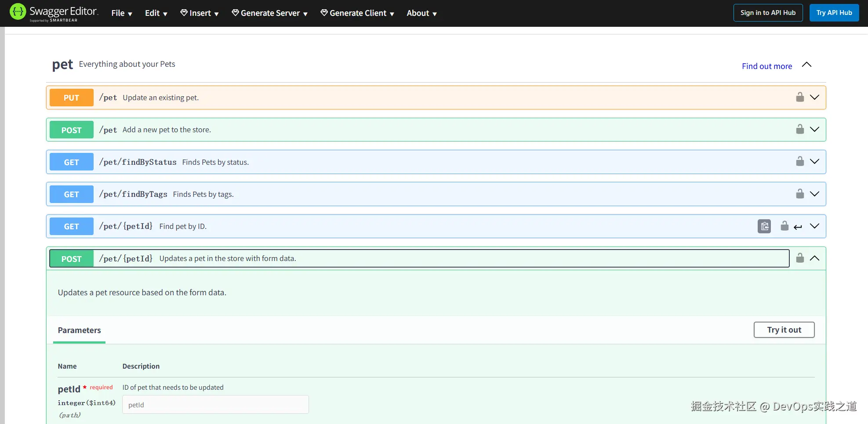Collapse the POST /pet/{petId} operation chevron
868x424 pixels.
coord(814,258)
